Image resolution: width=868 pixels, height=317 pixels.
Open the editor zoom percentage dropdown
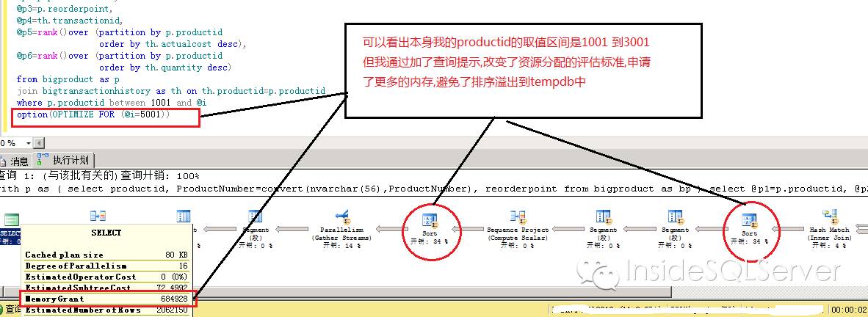click(27, 143)
